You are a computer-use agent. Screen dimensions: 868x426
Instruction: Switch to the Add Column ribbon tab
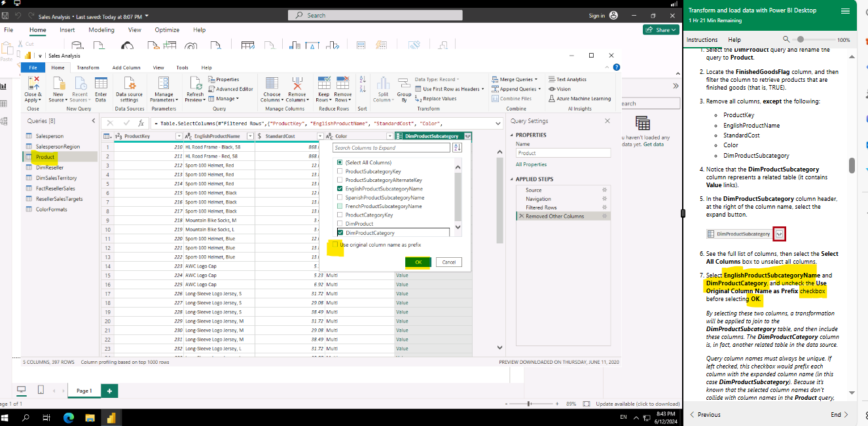(126, 67)
